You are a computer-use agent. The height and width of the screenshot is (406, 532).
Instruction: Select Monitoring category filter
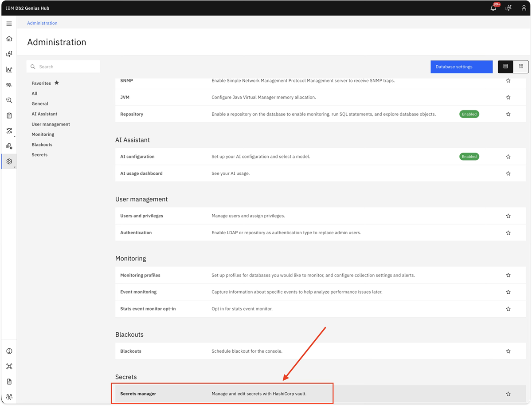pyautogui.click(x=43, y=134)
